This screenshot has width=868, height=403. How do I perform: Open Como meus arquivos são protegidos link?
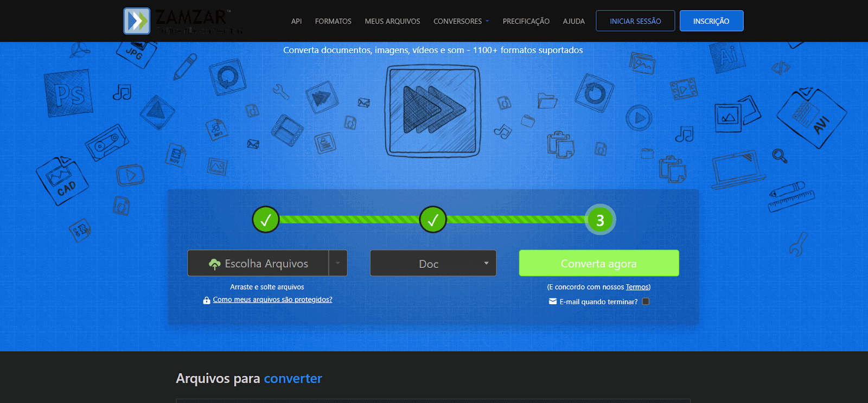click(272, 299)
